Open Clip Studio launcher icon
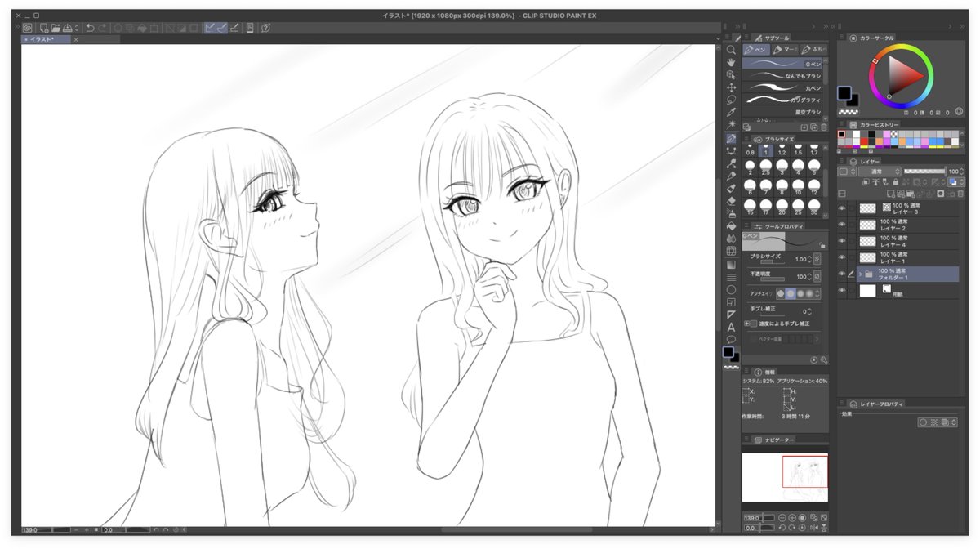The height and width of the screenshot is (549, 980). pyautogui.click(x=27, y=28)
